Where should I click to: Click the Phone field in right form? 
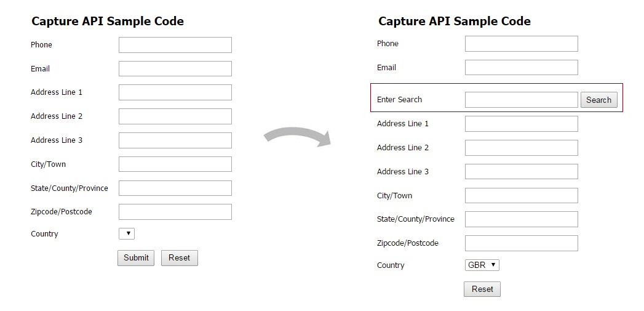(521, 44)
